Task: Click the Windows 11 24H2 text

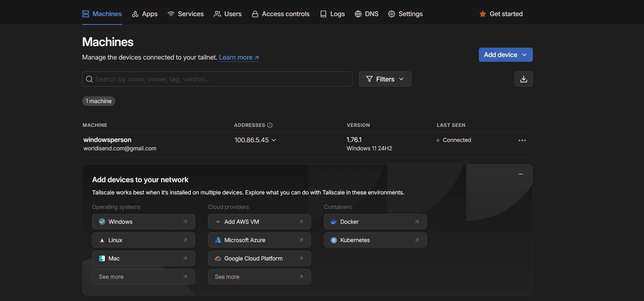Action: [369, 148]
